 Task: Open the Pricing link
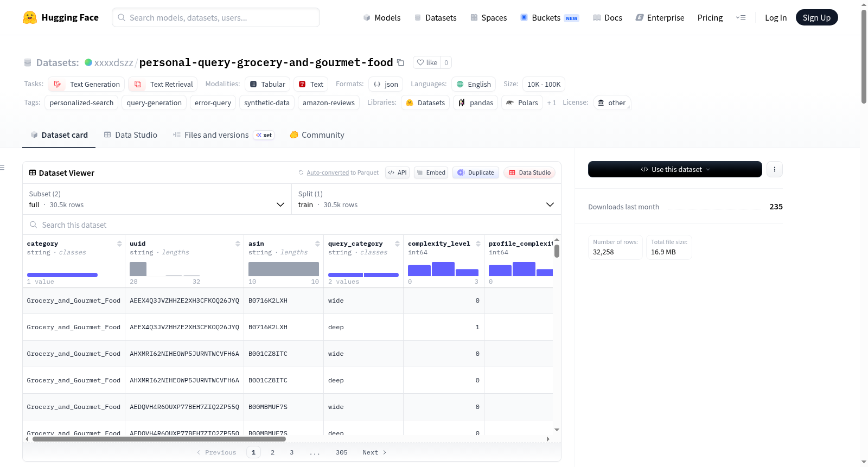point(710,17)
